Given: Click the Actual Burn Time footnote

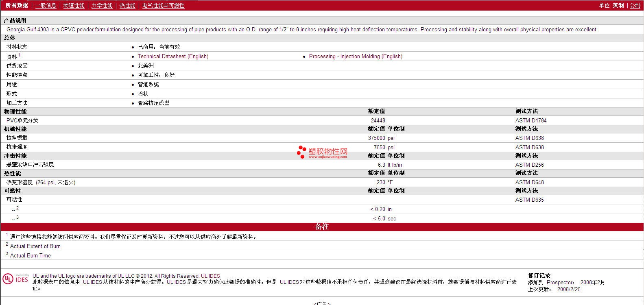Looking at the screenshot, I should coord(31,255).
